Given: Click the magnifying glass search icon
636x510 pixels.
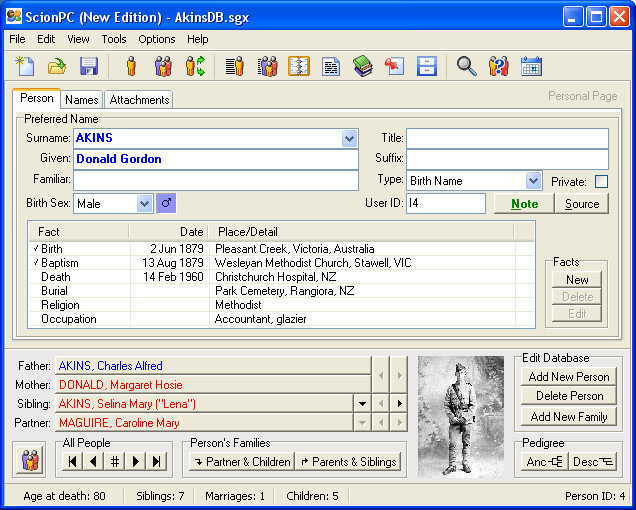Looking at the screenshot, I should (466, 66).
